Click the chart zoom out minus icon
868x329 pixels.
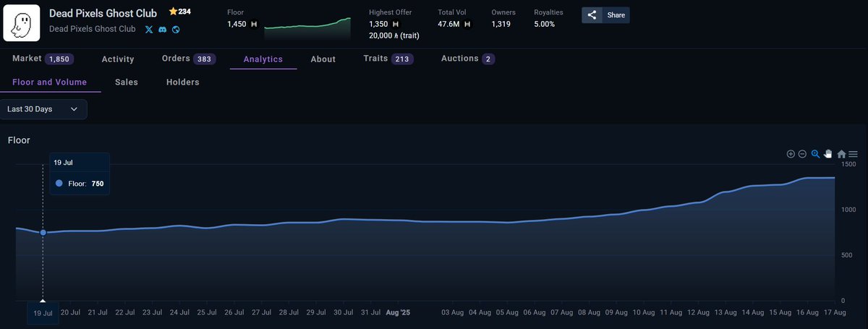point(802,154)
